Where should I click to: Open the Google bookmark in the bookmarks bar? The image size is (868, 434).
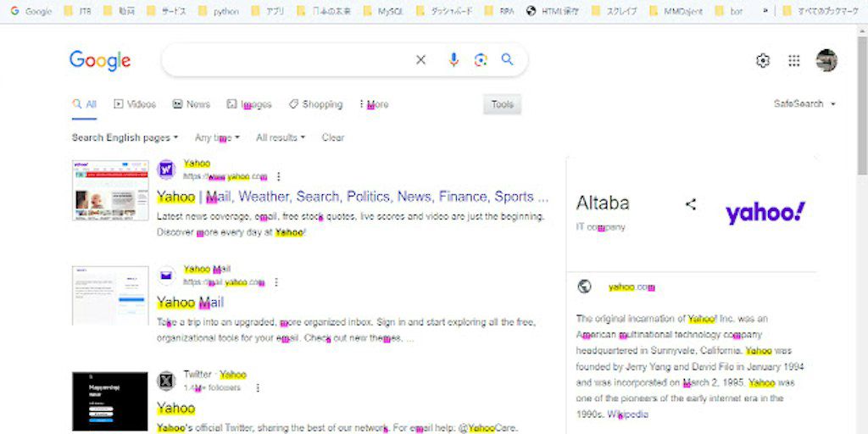[x=31, y=11]
